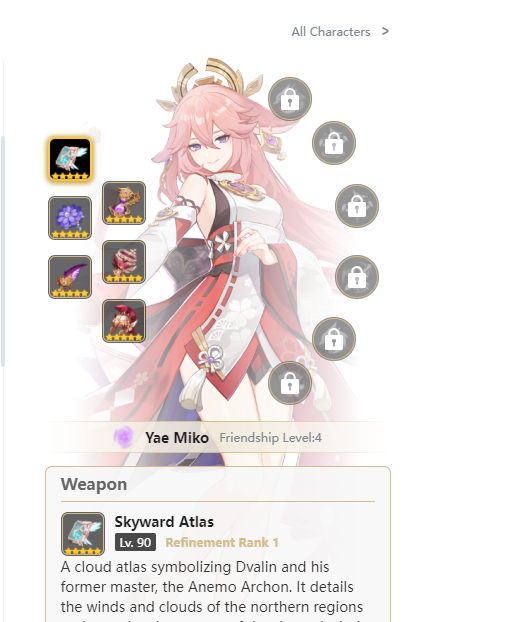Select the fifth locked constellation node from top
This screenshot has height=622, width=515.
(x=334, y=339)
